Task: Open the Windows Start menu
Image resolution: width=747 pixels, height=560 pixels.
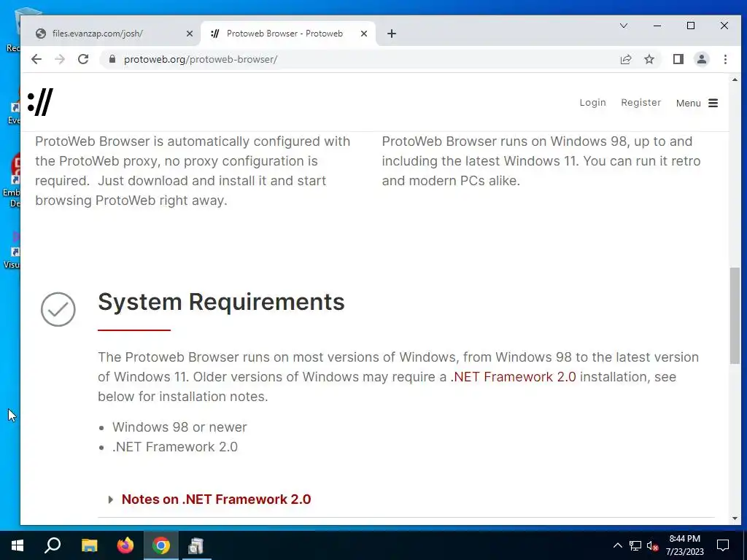Action: [18, 545]
